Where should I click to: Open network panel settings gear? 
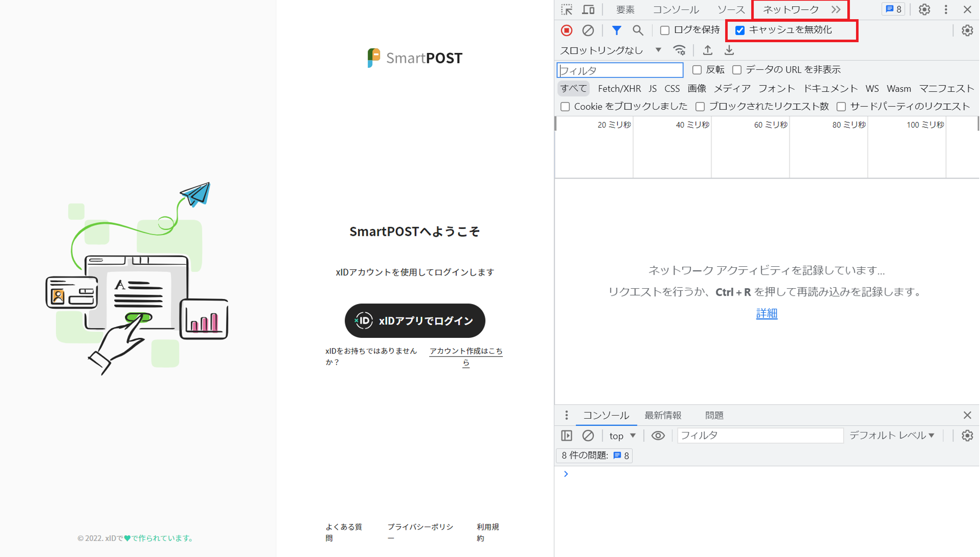pos(967,30)
